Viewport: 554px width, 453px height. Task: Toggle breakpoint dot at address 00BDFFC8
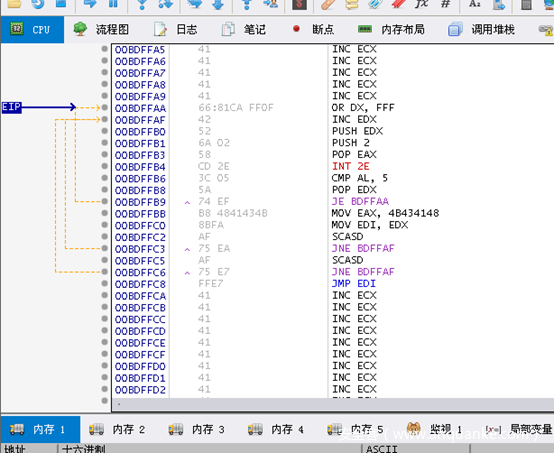tap(104, 283)
